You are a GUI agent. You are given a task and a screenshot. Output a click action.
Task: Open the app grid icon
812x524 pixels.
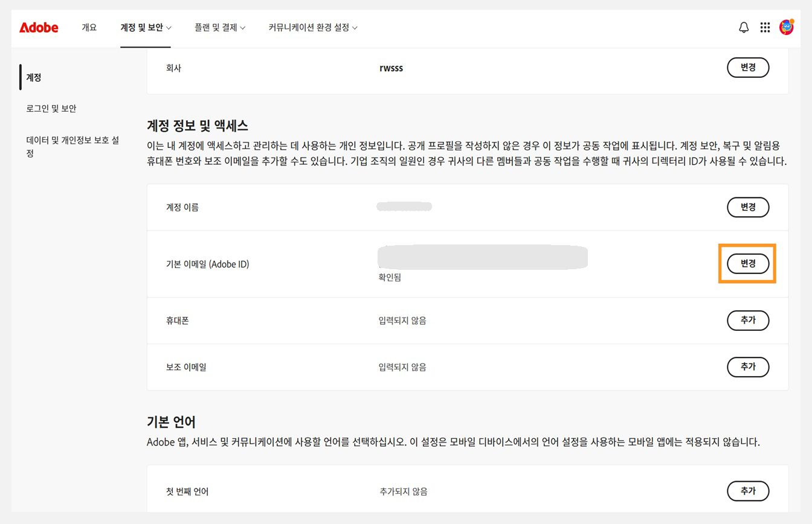click(765, 27)
